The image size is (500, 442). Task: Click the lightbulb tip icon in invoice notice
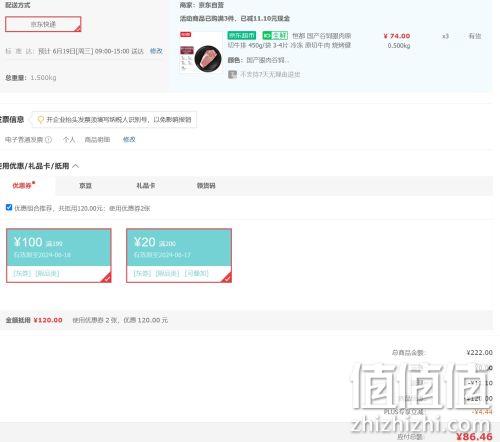[40, 120]
